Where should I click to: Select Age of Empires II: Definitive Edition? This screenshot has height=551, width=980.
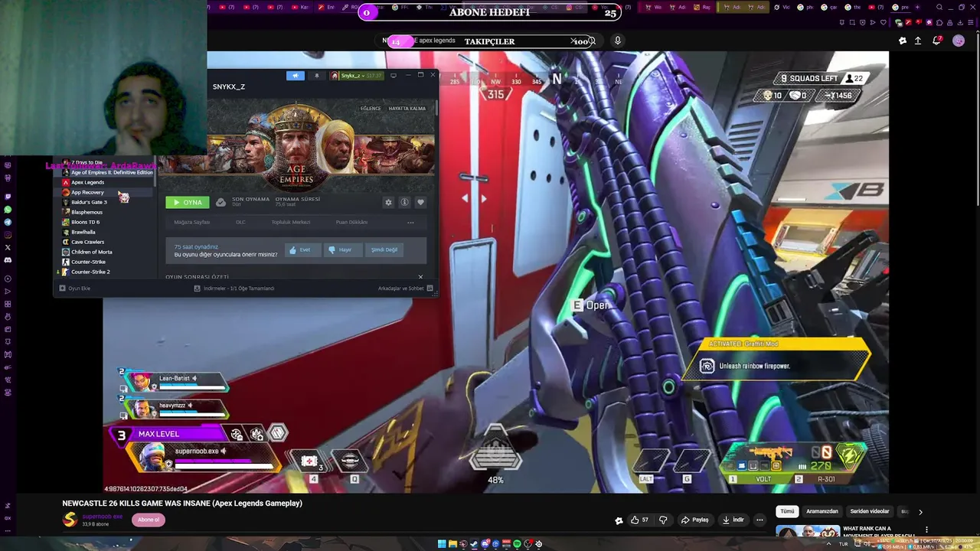107,172
